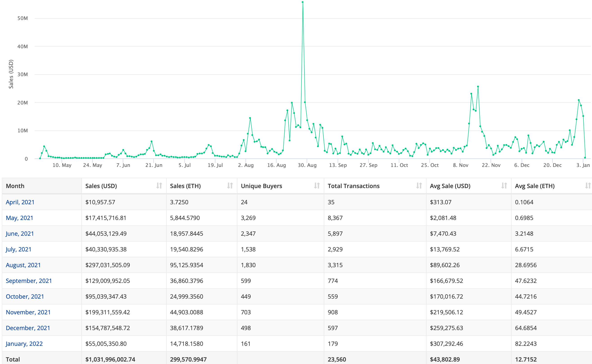Select transactions value 8,367

click(335, 218)
